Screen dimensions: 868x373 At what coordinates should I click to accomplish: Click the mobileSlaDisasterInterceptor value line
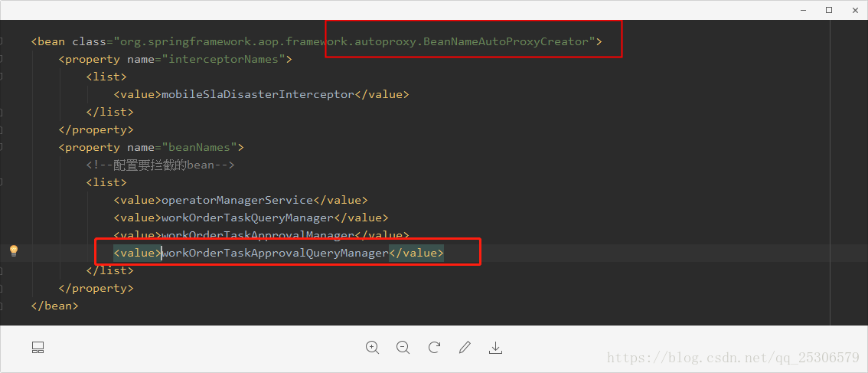[261, 94]
